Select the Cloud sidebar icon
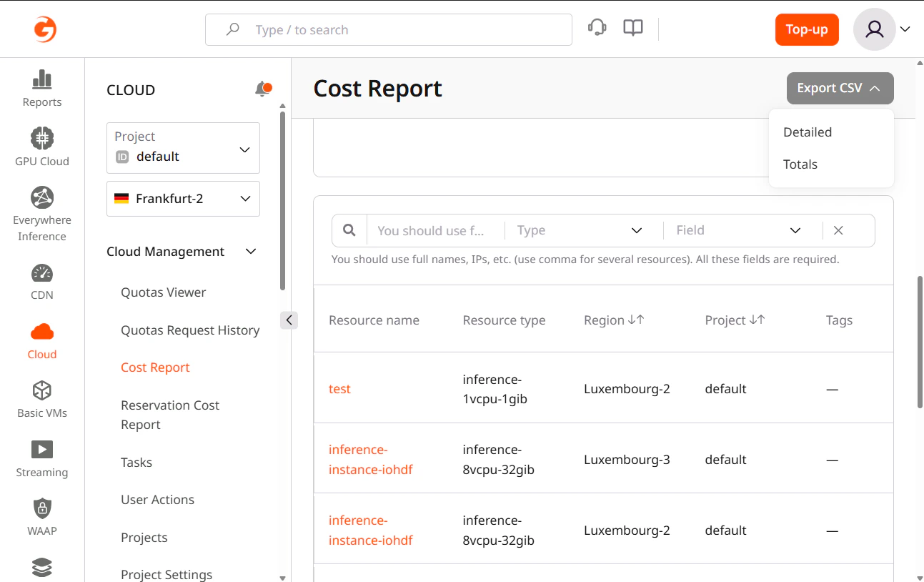This screenshot has height=582, width=924. click(x=41, y=340)
